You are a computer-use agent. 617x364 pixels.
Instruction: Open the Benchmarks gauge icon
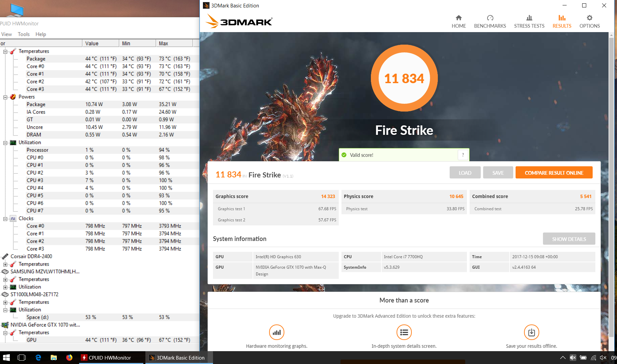click(490, 18)
